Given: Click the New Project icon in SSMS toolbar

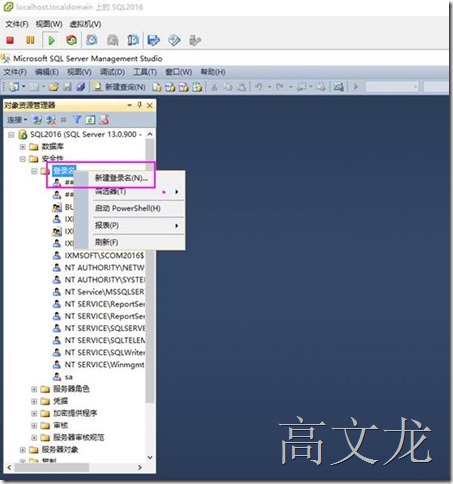Looking at the screenshot, I should [x=14, y=87].
